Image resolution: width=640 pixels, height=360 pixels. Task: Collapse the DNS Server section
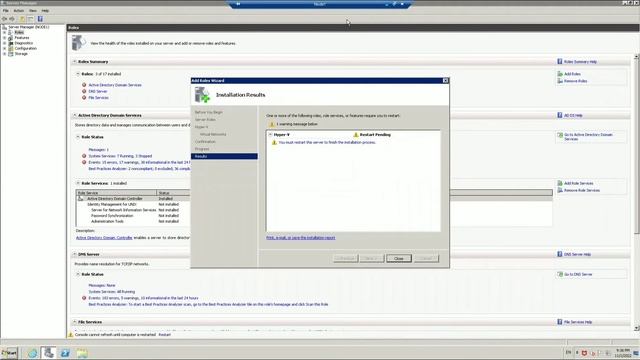click(x=74, y=254)
